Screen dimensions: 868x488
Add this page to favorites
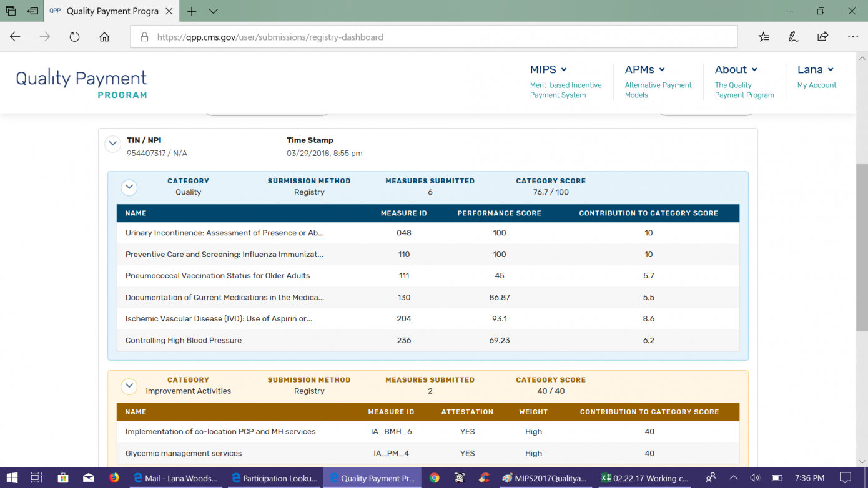pos(764,37)
